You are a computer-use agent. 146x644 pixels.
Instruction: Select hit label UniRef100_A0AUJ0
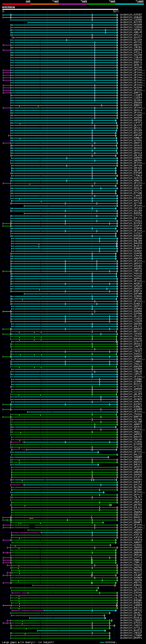click(131, 402)
